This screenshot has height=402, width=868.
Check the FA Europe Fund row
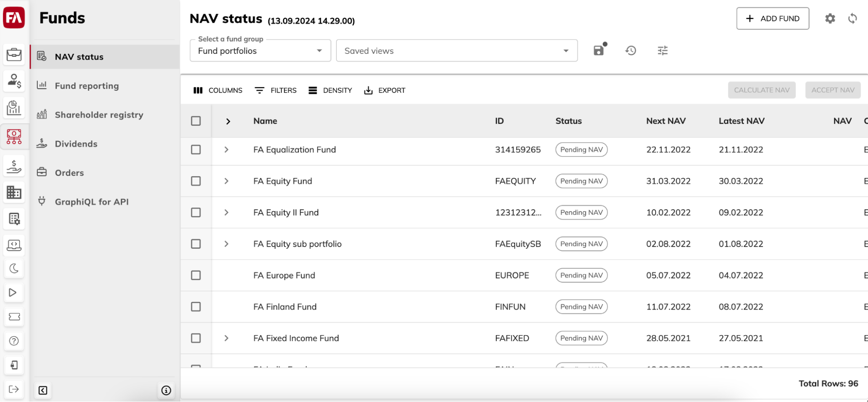click(x=196, y=275)
